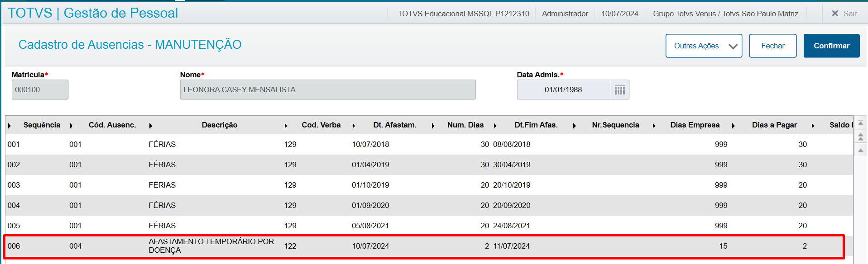868x264 pixels.
Task: Sort by Cód. Ausenc. column header
Action: (112, 125)
